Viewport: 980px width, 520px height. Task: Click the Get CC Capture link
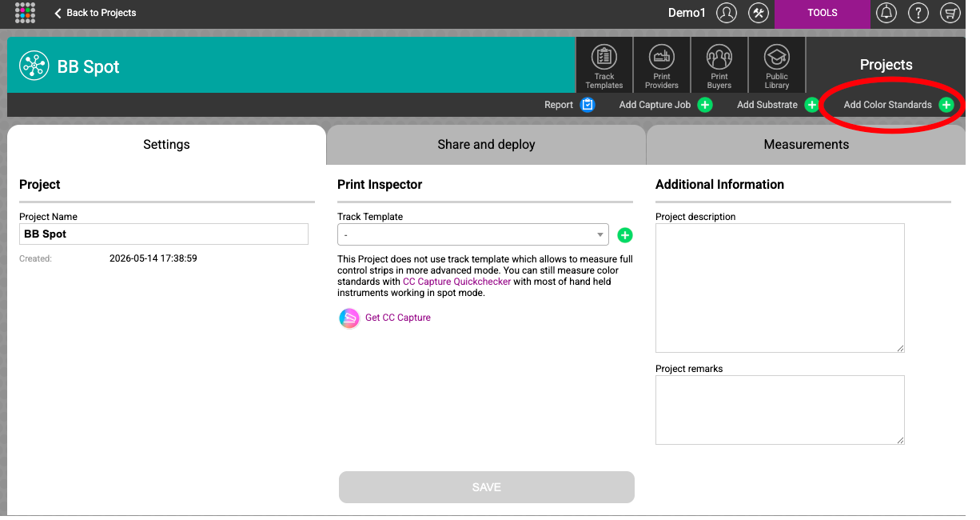tap(398, 318)
